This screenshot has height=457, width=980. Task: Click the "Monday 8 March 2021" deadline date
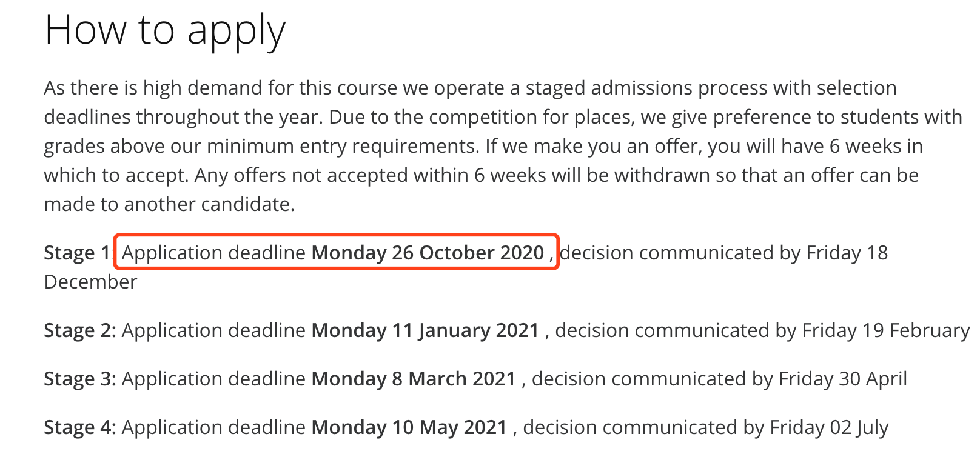click(x=414, y=379)
